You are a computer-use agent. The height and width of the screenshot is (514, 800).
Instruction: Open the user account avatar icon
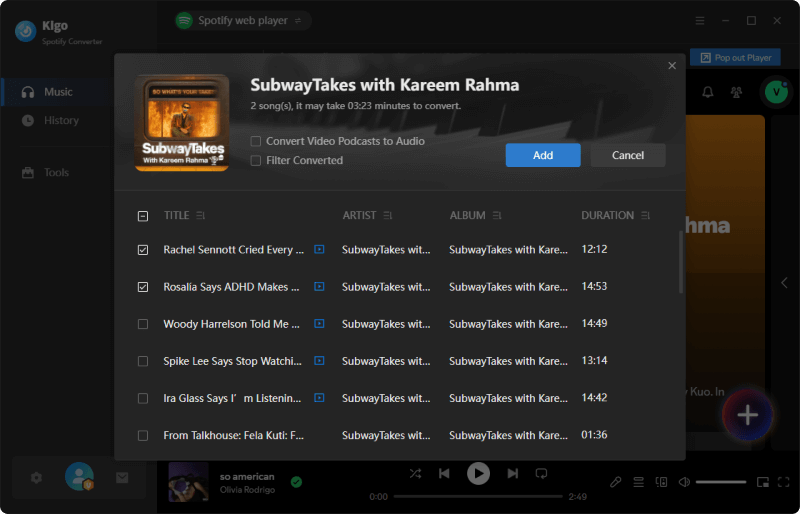coord(80,477)
